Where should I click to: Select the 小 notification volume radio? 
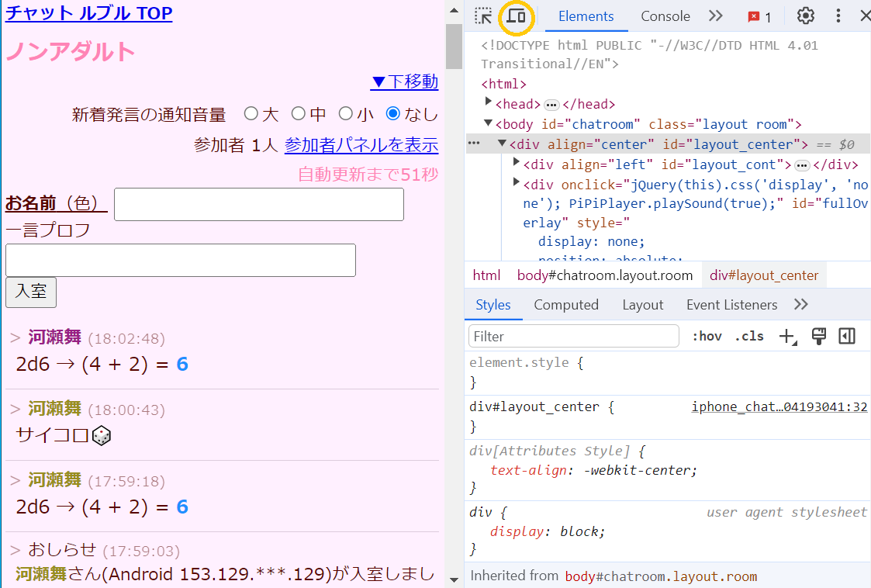coord(346,114)
